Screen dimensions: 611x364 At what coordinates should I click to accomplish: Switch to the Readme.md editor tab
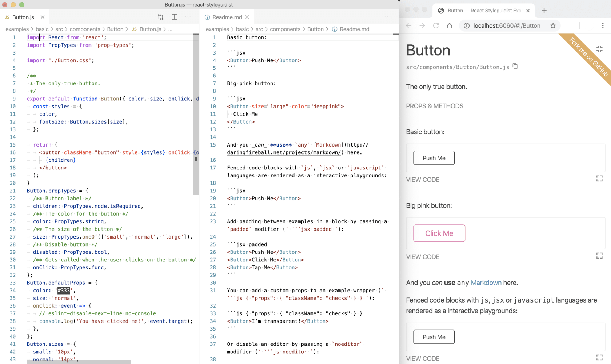point(227,17)
